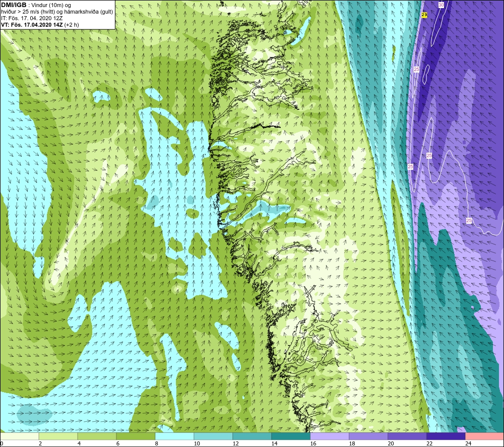
Task: Click the legend scale label "6"
Action: [118, 443]
